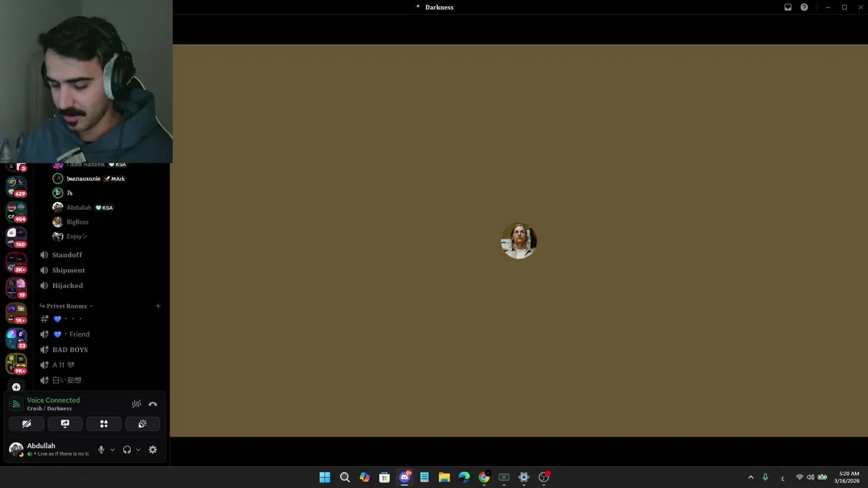Open Microsoft Store from the taskbar
The width and height of the screenshot is (868, 488).
coord(384,477)
